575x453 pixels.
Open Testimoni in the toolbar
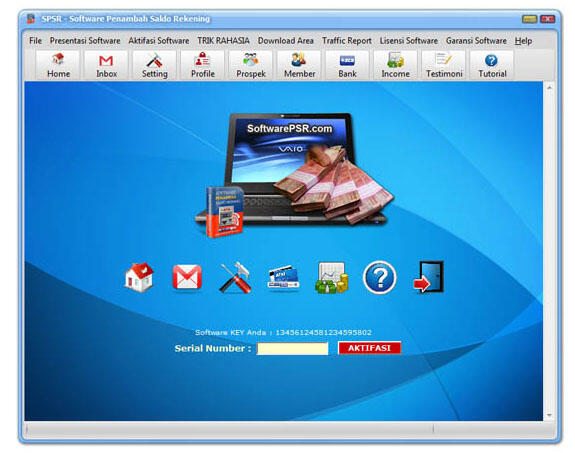[x=444, y=65]
